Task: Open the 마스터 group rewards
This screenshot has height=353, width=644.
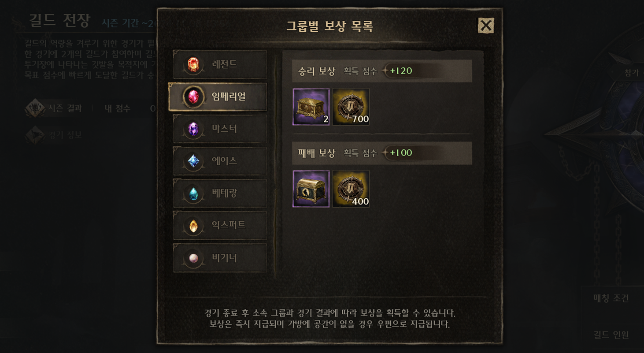Action: tap(220, 129)
